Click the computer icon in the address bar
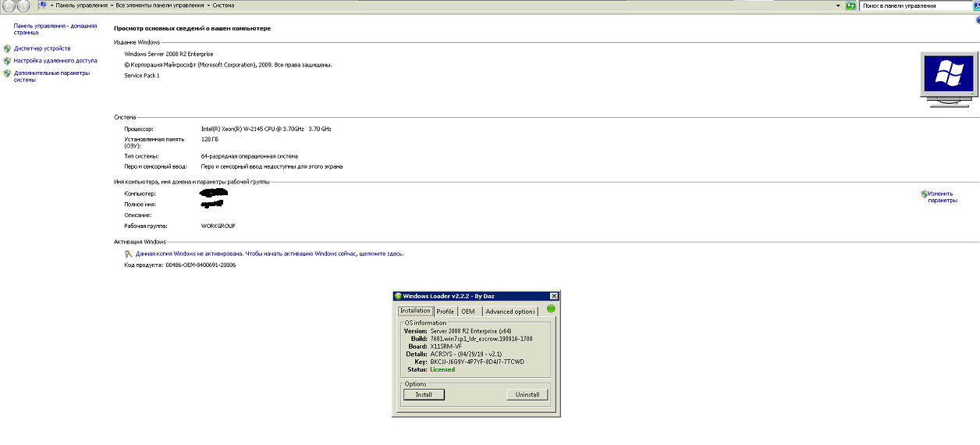 (42, 5)
